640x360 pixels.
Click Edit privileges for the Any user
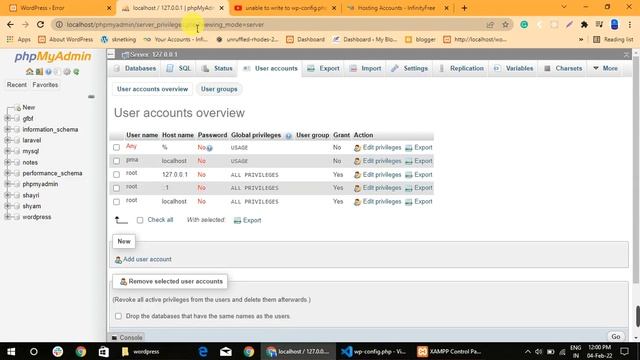(378, 147)
